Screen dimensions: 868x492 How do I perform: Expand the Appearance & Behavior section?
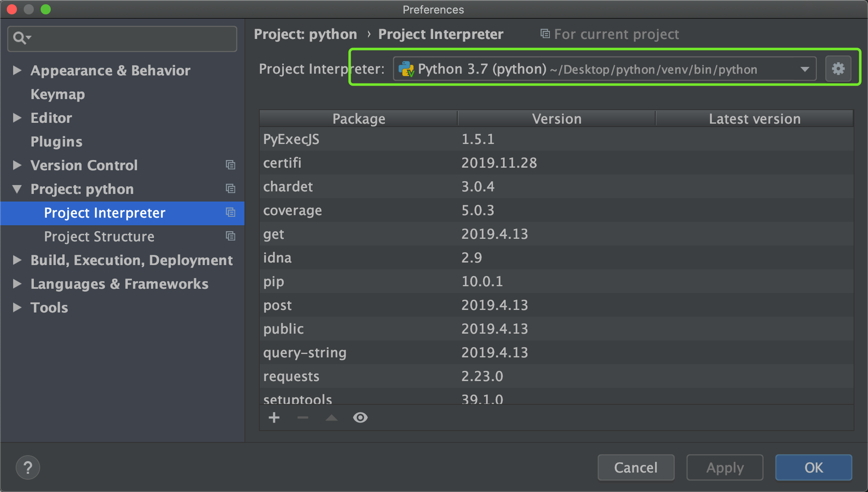17,70
